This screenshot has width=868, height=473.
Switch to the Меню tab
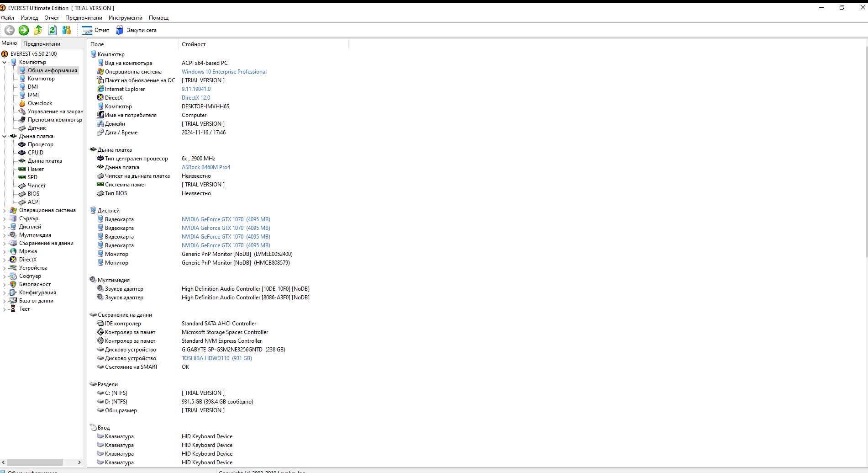click(x=9, y=43)
